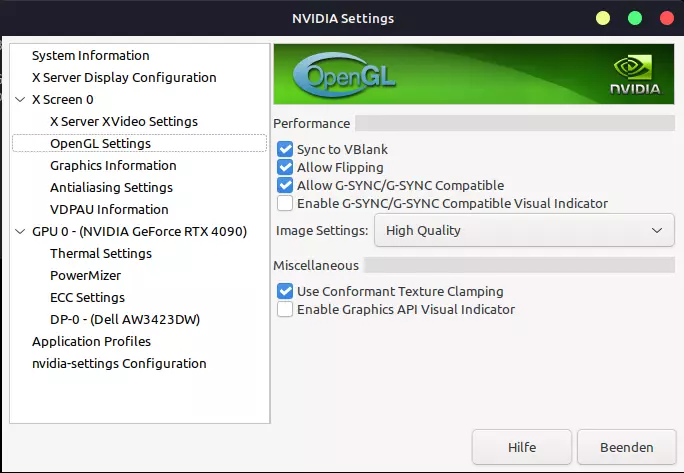
Task: Uncheck Allow Flipping option
Action: point(285,167)
